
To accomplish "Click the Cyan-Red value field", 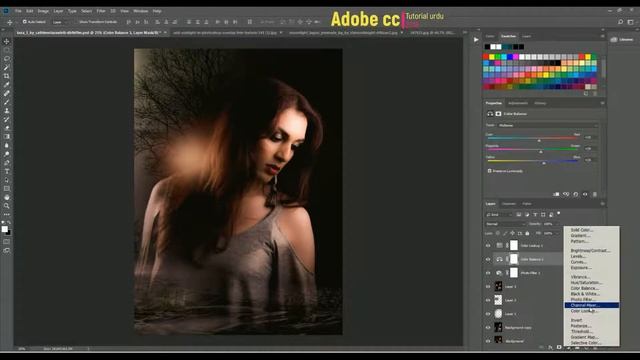I will coord(590,138).
